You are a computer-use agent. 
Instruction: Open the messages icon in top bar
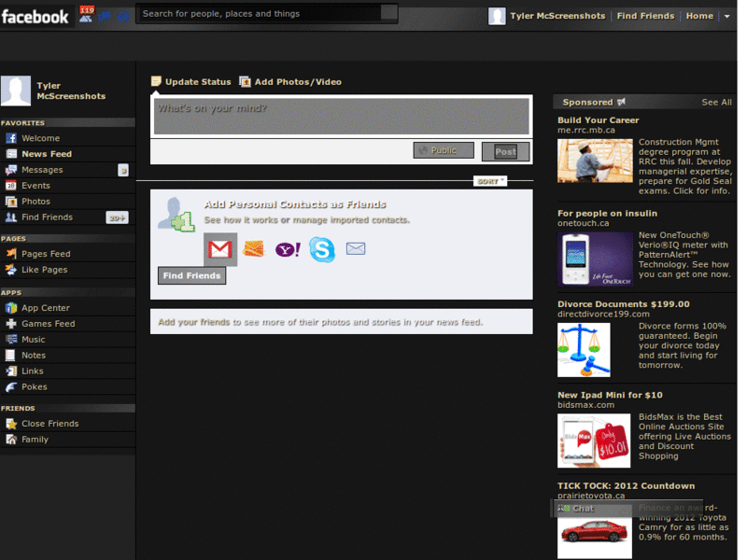pos(105,17)
